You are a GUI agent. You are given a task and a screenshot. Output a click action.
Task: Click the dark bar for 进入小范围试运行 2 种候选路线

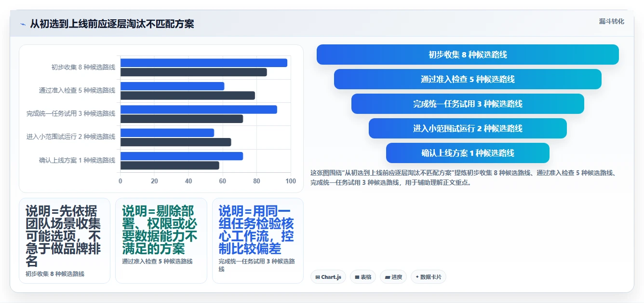pyautogui.click(x=175, y=142)
